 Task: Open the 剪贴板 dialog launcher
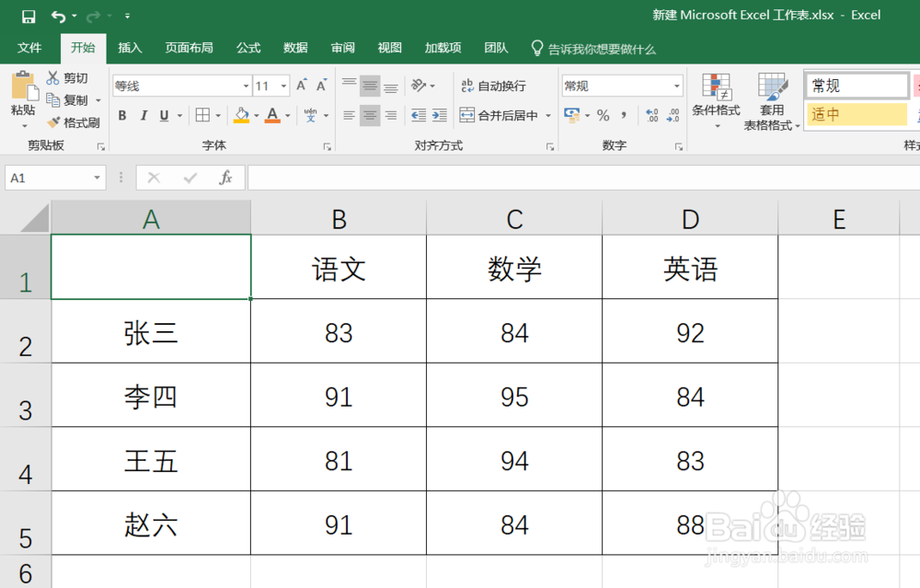pos(101,146)
